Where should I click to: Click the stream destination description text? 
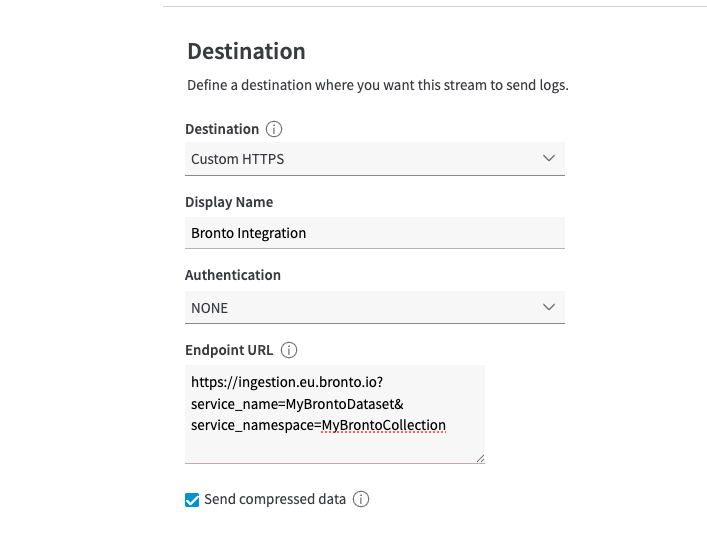377,85
